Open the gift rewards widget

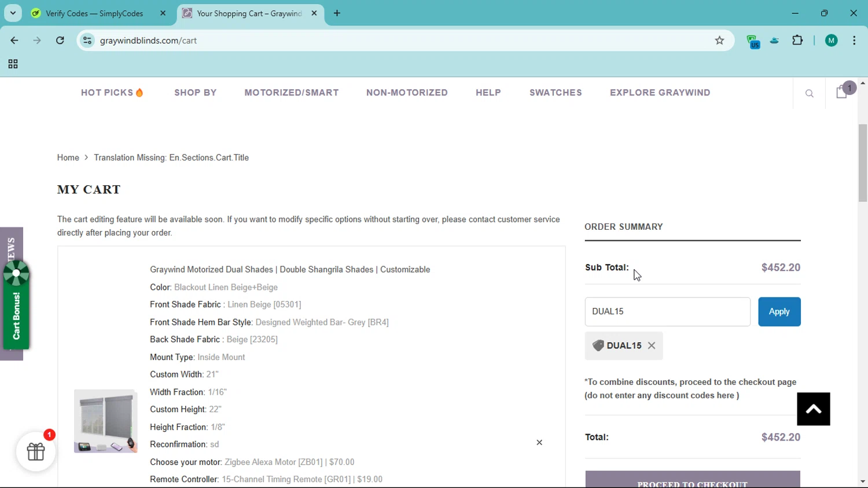(x=36, y=452)
